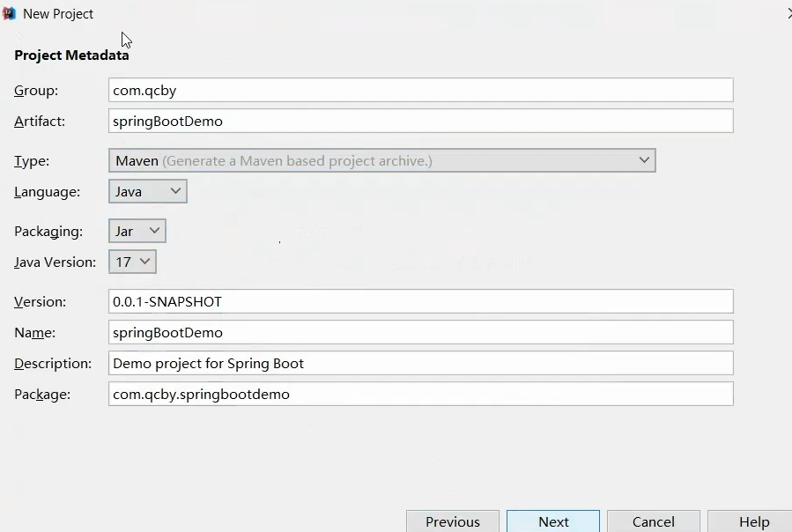Edit the Package field com.qcby.springbootdemo
Image resolution: width=792 pixels, height=532 pixels.
(421, 394)
